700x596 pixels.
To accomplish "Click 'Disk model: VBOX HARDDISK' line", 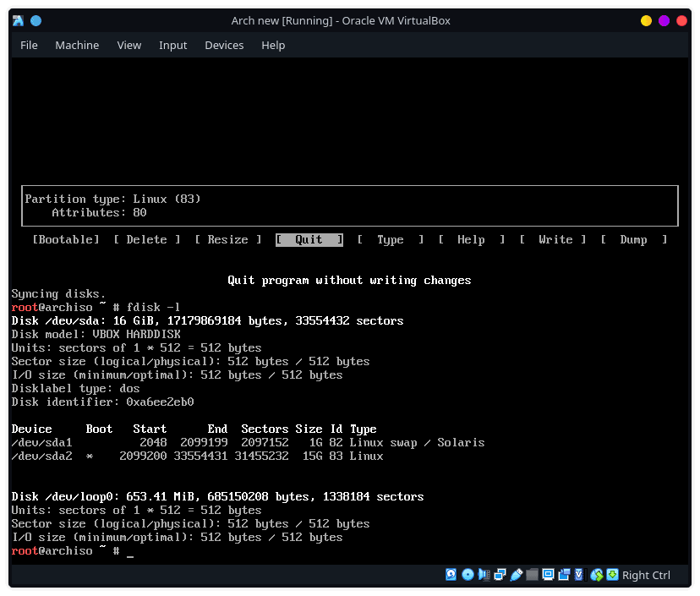I will 96,335.
